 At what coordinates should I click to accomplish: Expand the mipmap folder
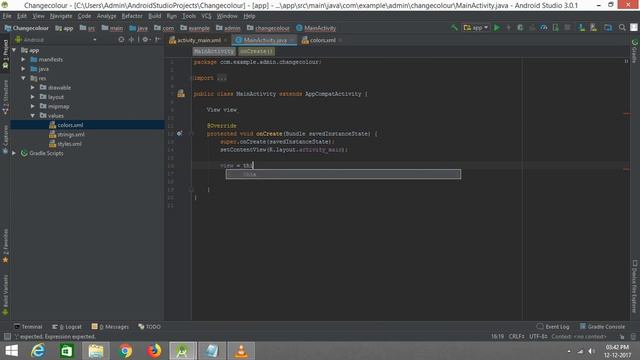pyautogui.click(x=33, y=106)
